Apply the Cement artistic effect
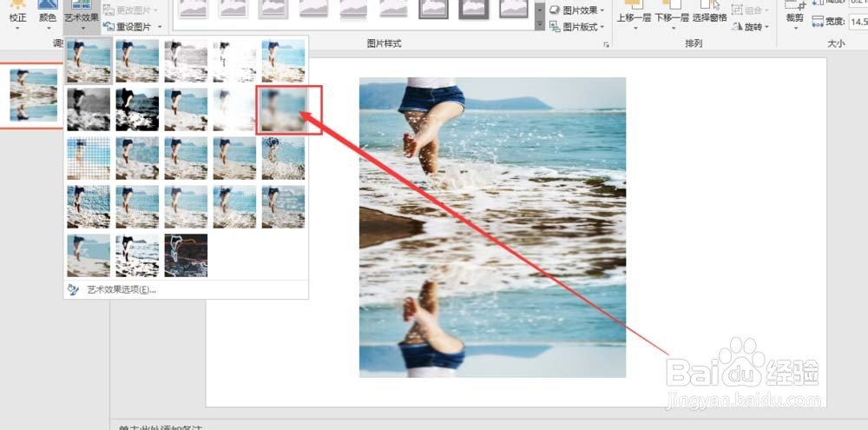 (89, 208)
